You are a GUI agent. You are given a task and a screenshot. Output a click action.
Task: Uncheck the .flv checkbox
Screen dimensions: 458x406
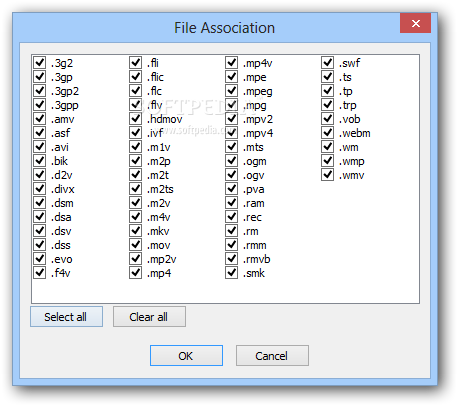click(136, 105)
